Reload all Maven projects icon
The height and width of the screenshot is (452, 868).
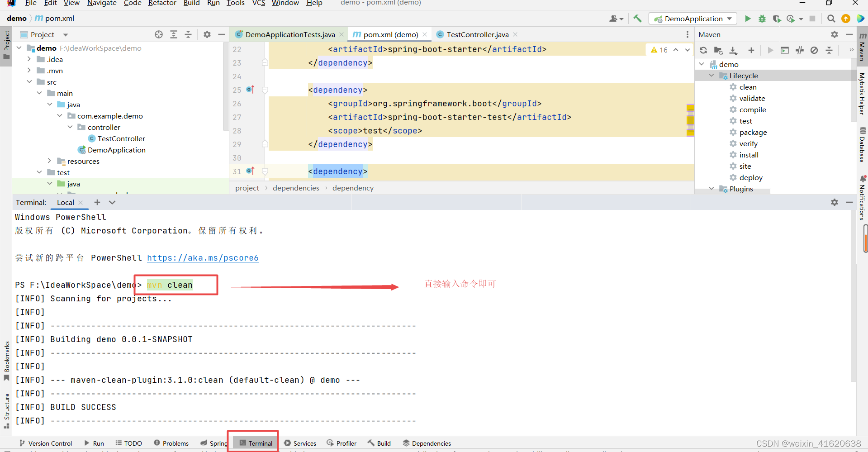(x=703, y=50)
